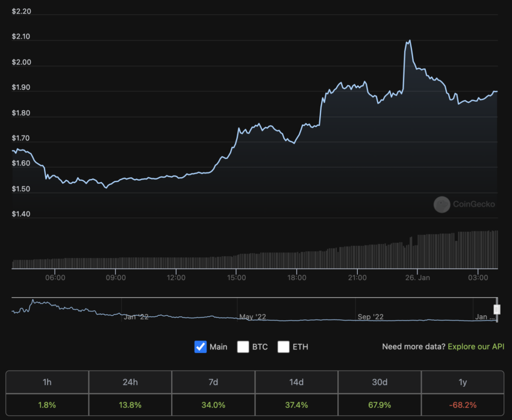The width and height of the screenshot is (512, 420).
Task: Grab the range navigator right handle
Action: tap(497, 309)
